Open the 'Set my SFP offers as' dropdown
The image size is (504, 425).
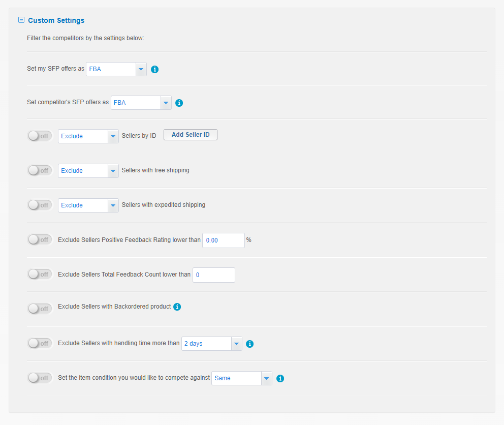[116, 69]
